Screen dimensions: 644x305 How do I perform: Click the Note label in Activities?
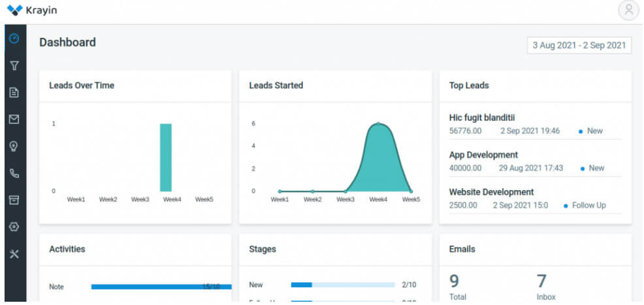coord(56,287)
